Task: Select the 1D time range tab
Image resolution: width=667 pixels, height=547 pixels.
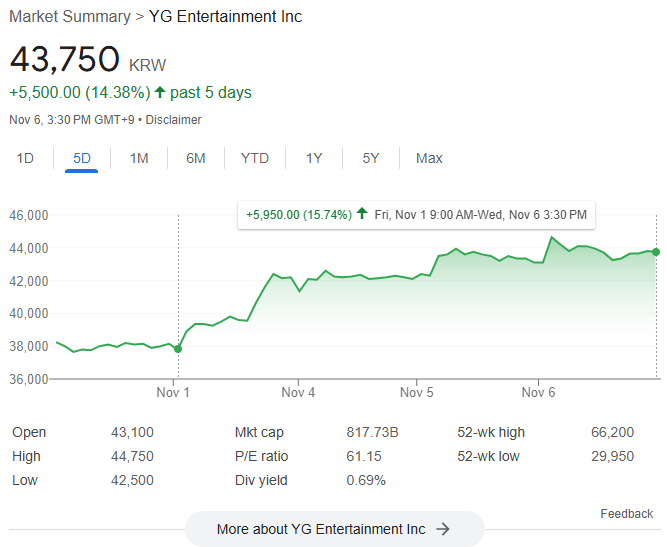Action: tap(25, 158)
